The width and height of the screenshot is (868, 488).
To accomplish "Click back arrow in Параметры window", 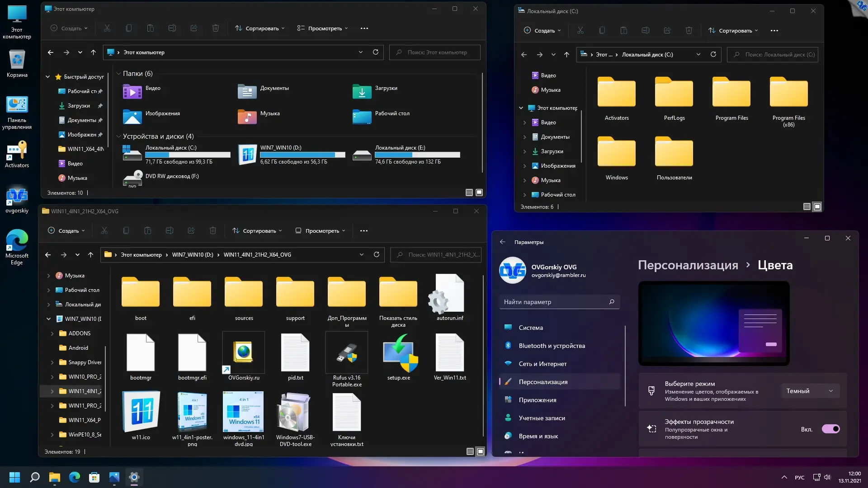I will pyautogui.click(x=503, y=242).
